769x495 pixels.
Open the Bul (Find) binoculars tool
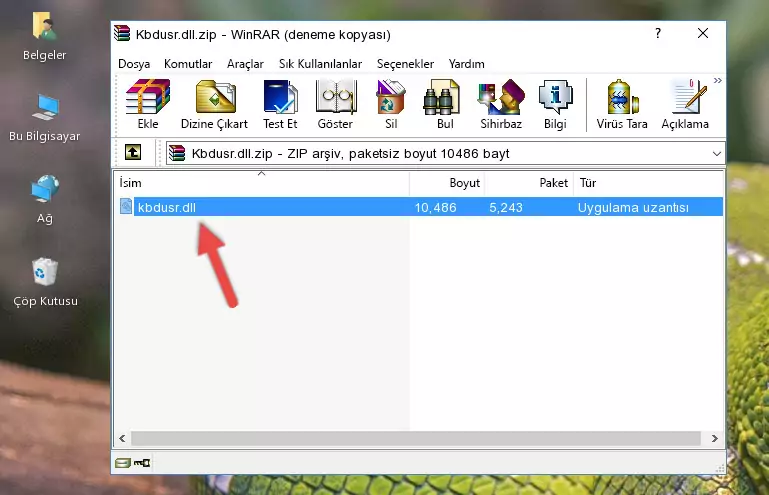pos(445,104)
